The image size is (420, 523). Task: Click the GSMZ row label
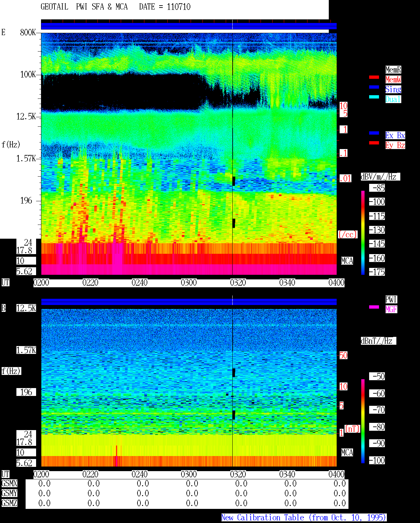9,503
